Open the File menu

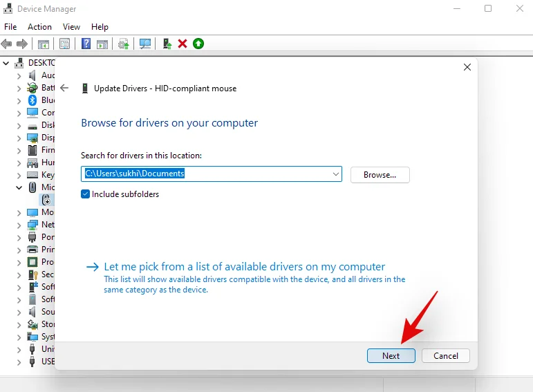tap(10, 27)
